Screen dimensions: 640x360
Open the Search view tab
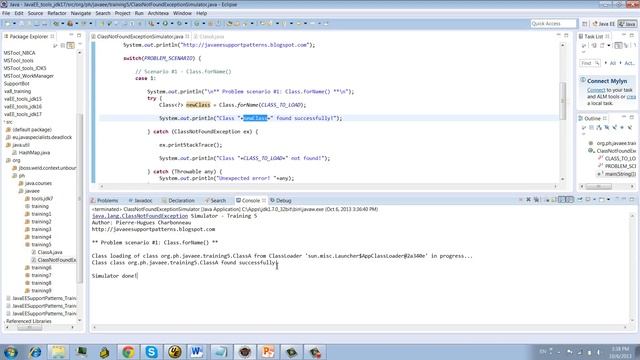(x=215, y=200)
